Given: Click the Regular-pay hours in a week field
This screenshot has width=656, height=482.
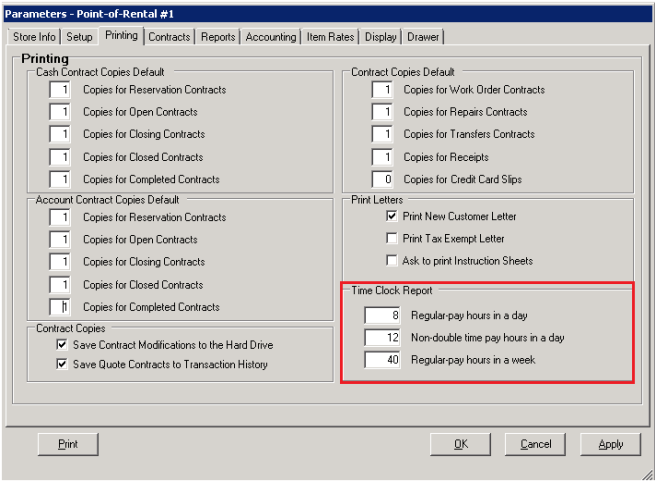Looking at the screenshot, I should coord(382,360).
